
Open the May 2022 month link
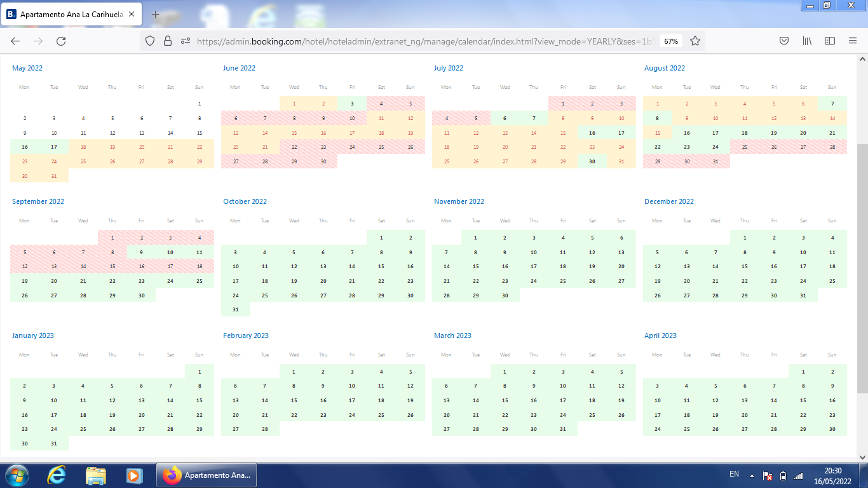(x=27, y=68)
